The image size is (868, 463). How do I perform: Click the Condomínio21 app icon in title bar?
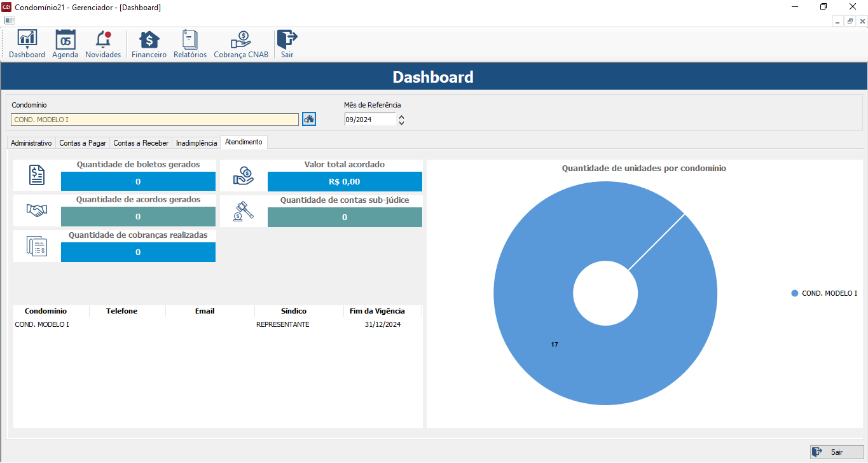6,7
